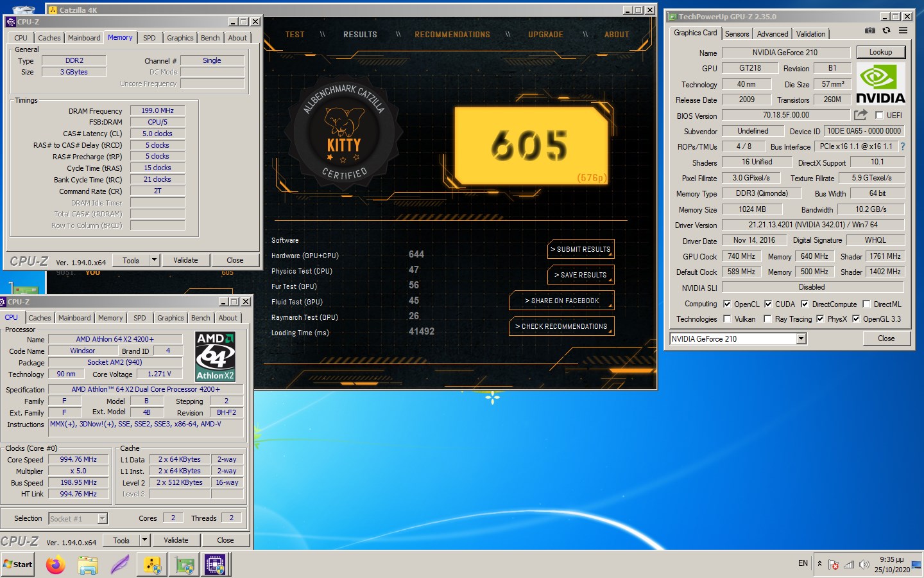
Task: Open Windows Explorer from the taskbar
Action: [x=88, y=565]
